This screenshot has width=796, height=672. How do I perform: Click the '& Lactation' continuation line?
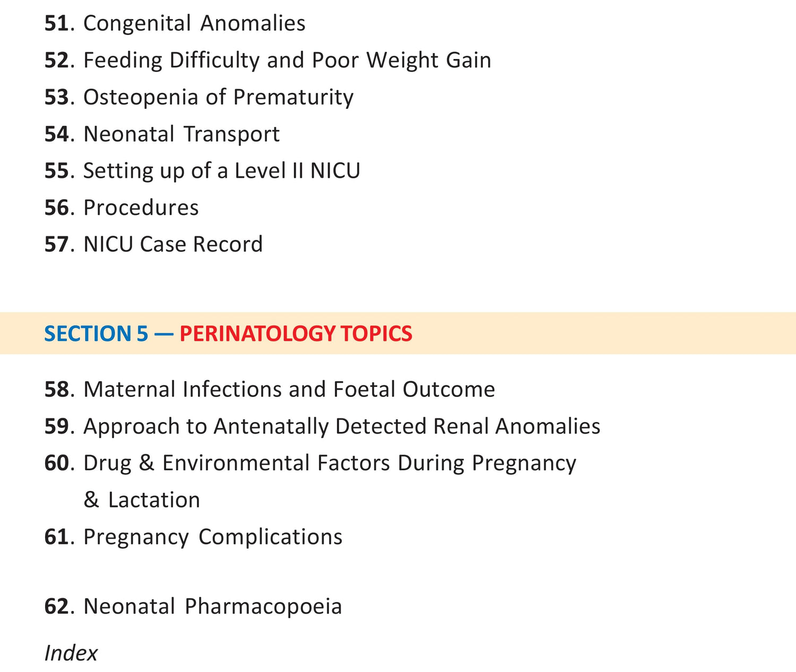[x=142, y=500]
